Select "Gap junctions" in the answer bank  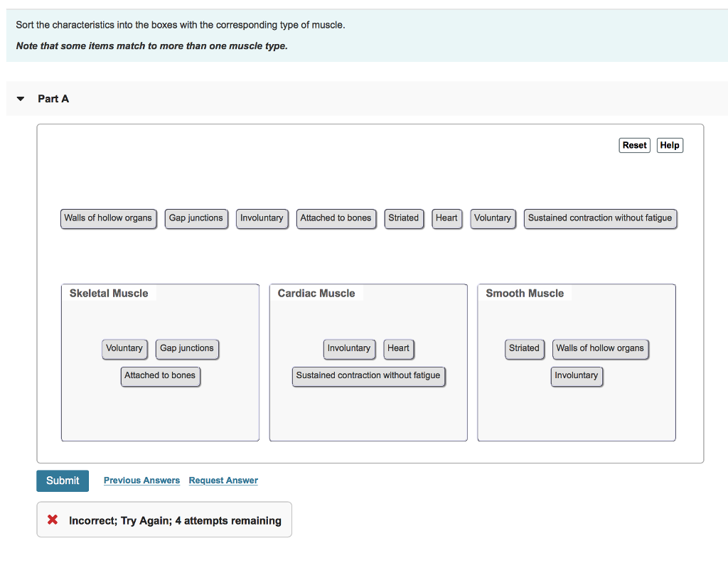point(196,218)
